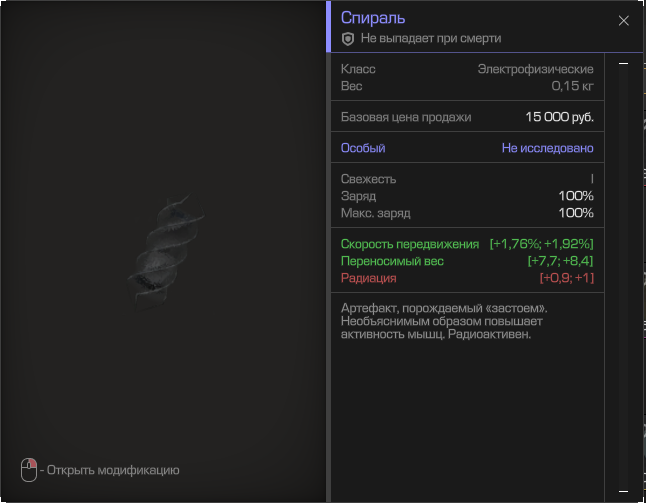Click the Спираль title header
The width and height of the screenshot is (646, 503).
374,18
